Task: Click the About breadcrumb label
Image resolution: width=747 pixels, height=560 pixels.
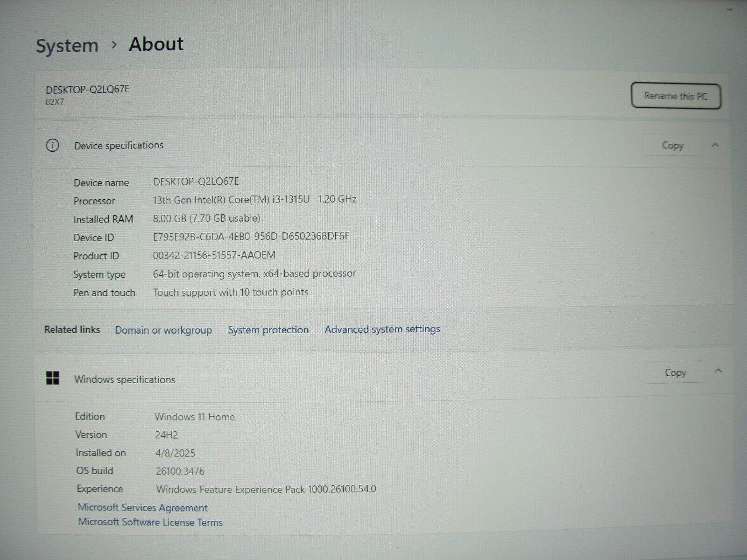Action: [x=155, y=43]
